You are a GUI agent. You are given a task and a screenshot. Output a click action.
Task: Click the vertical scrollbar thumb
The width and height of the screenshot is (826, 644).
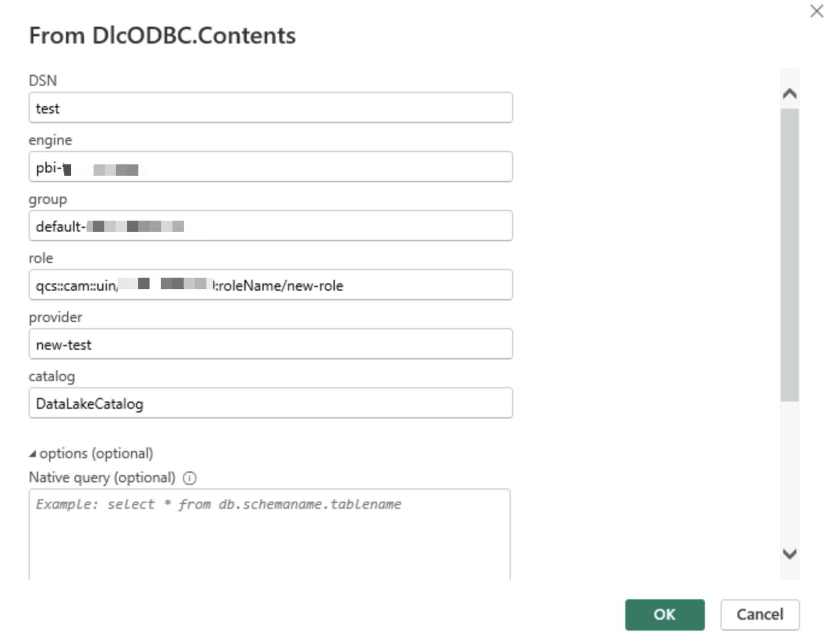(790, 255)
